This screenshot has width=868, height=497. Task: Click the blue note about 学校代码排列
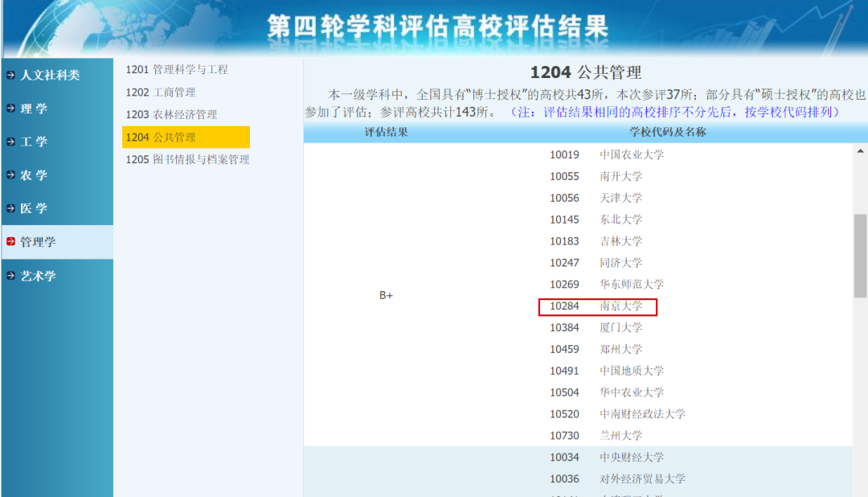(675, 112)
